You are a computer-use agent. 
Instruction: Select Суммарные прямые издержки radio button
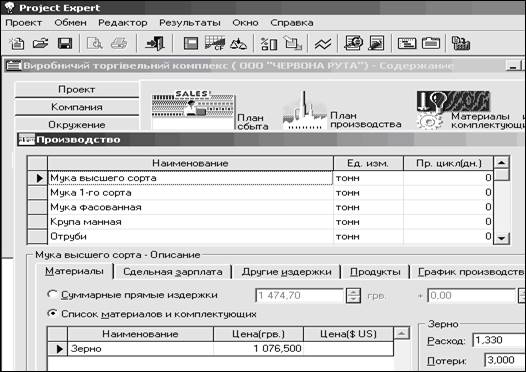(x=52, y=295)
